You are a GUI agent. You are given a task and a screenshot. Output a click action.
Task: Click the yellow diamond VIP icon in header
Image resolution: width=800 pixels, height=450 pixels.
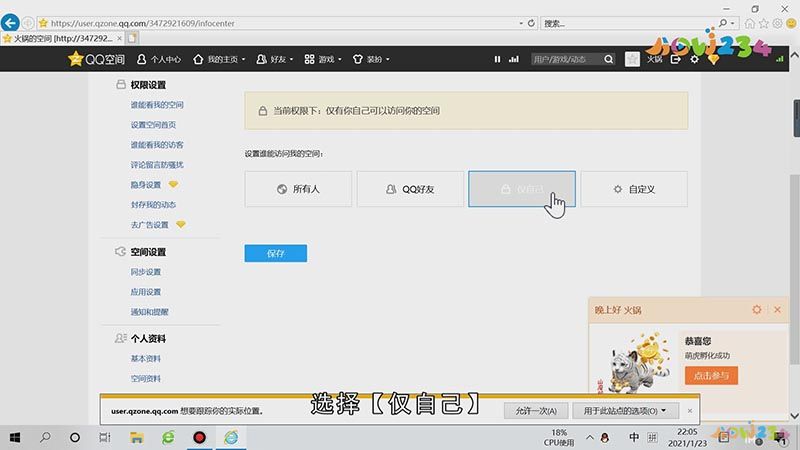click(x=713, y=60)
